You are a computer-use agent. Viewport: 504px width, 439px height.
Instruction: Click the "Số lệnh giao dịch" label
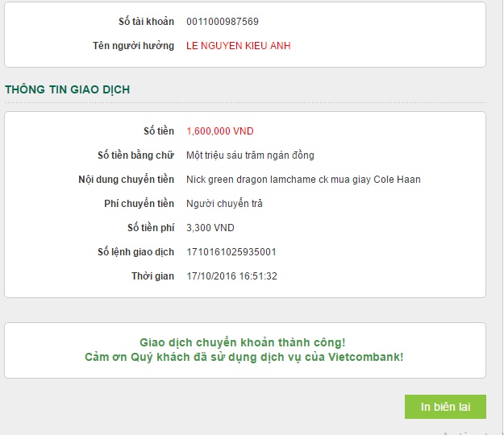click(135, 252)
